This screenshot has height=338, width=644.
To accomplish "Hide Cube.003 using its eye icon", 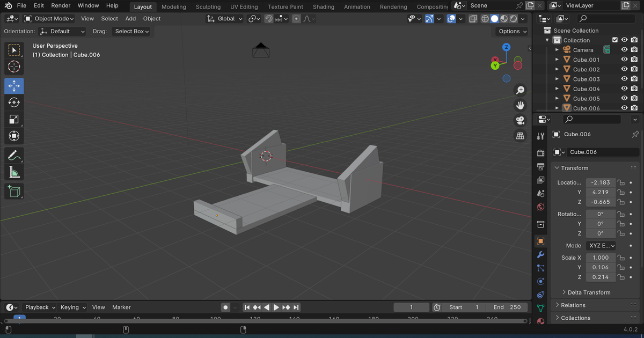I will [x=624, y=79].
